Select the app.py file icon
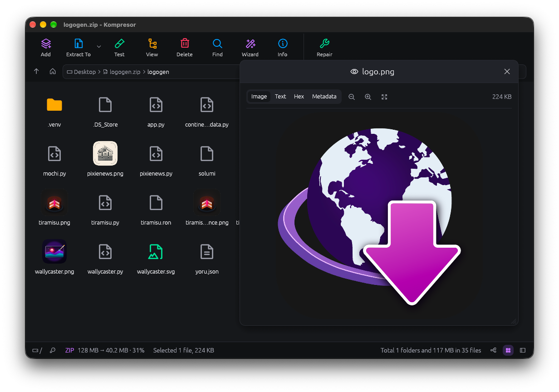The image size is (559, 392). tap(156, 105)
